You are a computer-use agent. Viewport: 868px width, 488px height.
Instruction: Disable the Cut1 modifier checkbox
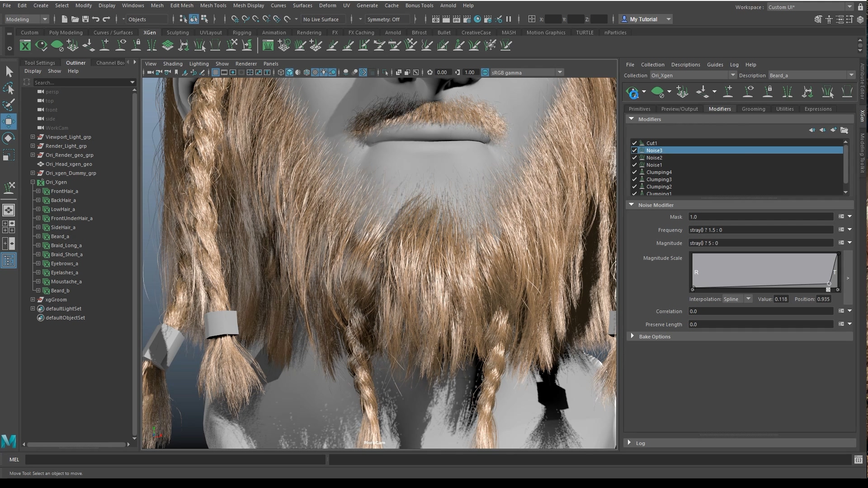(x=634, y=143)
